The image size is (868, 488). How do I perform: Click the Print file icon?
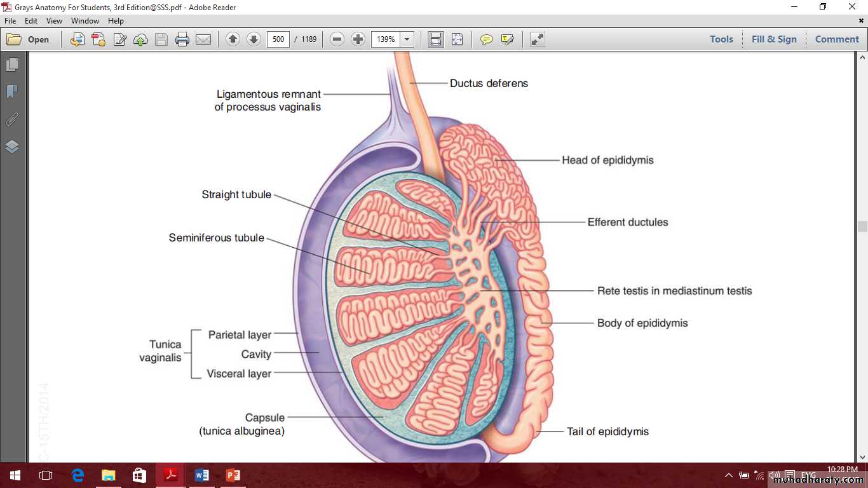tap(182, 39)
